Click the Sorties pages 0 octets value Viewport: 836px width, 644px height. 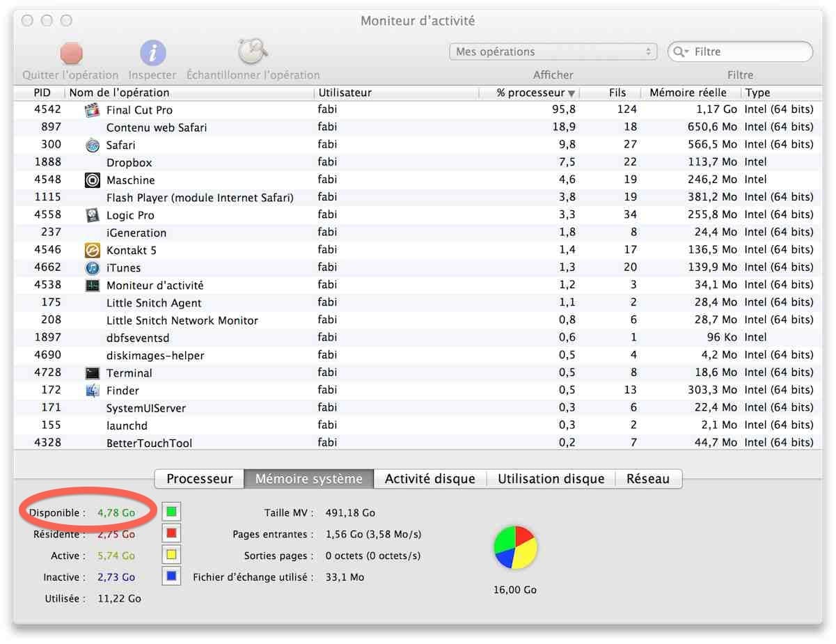click(373, 556)
